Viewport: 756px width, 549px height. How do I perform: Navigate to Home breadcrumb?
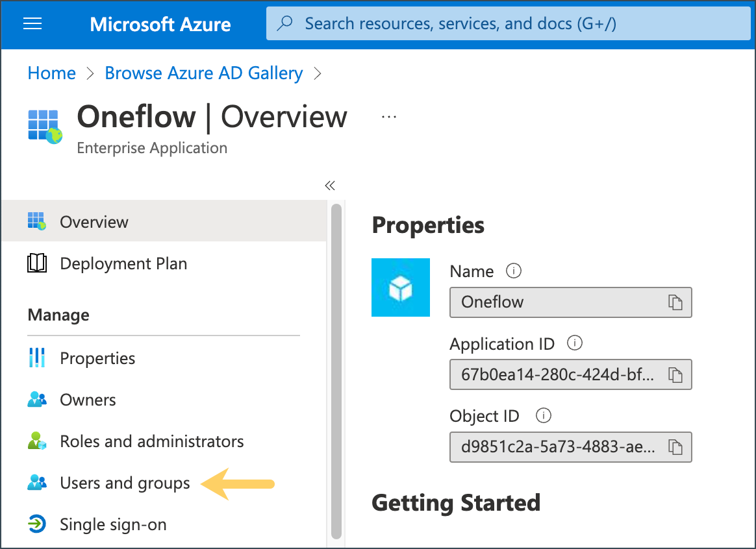click(x=51, y=73)
